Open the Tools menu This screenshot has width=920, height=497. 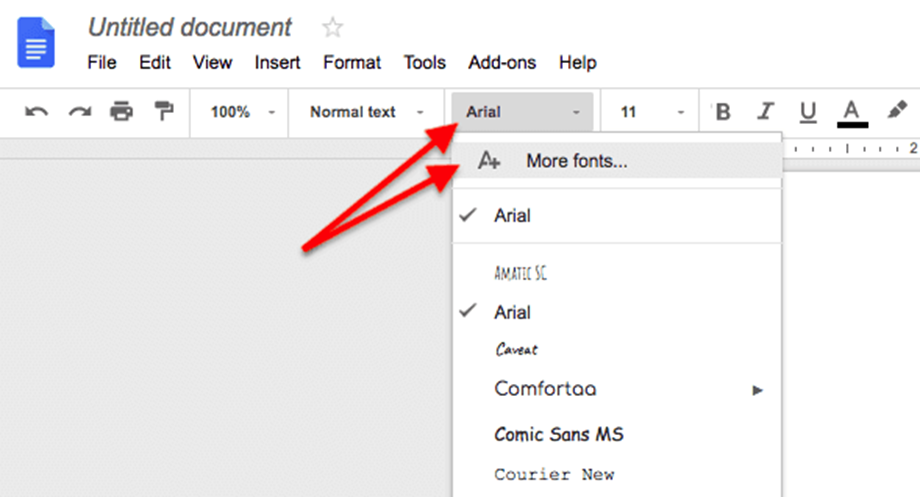(x=425, y=62)
